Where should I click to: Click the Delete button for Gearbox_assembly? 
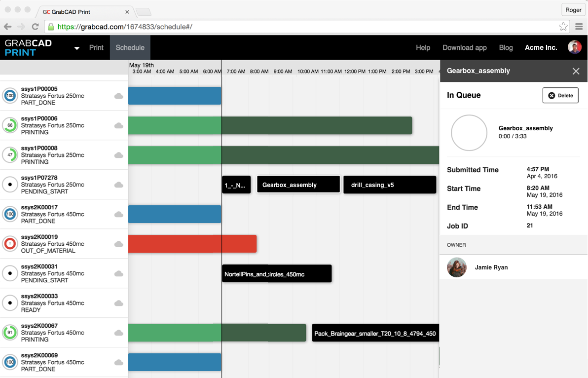(560, 95)
